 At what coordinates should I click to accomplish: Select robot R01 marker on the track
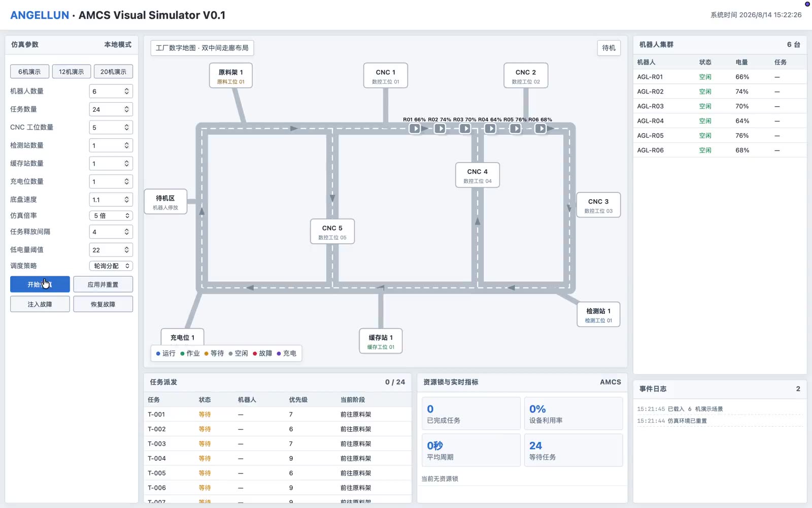415,129
